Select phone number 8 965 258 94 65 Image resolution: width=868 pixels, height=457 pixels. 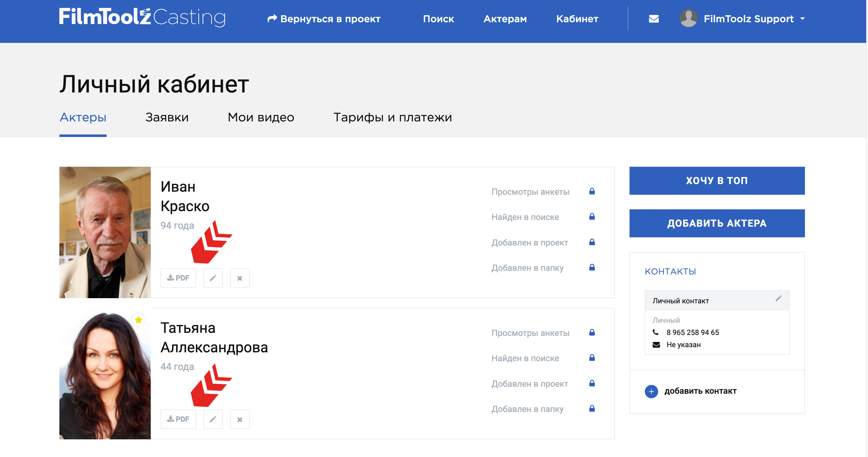coord(693,333)
